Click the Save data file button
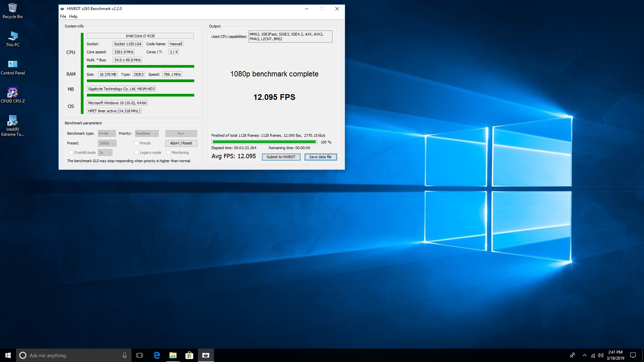644x362 pixels. (x=321, y=157)
